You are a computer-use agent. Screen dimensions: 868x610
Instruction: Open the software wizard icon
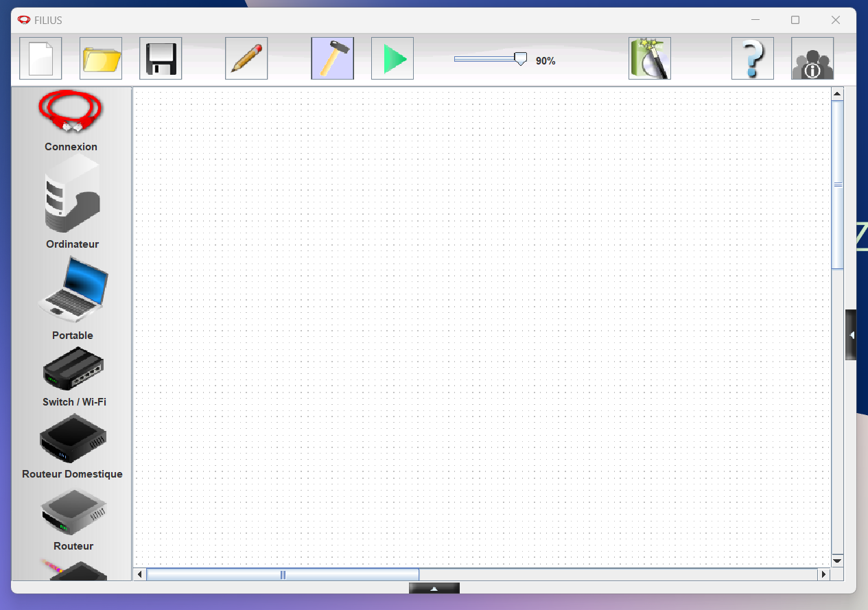649,58
